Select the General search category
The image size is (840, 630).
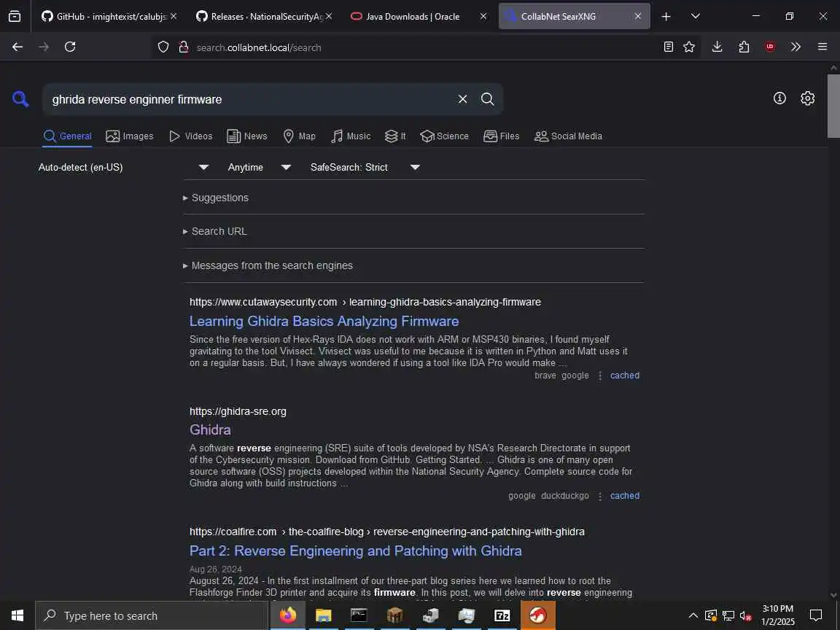(x=68, y=136)
